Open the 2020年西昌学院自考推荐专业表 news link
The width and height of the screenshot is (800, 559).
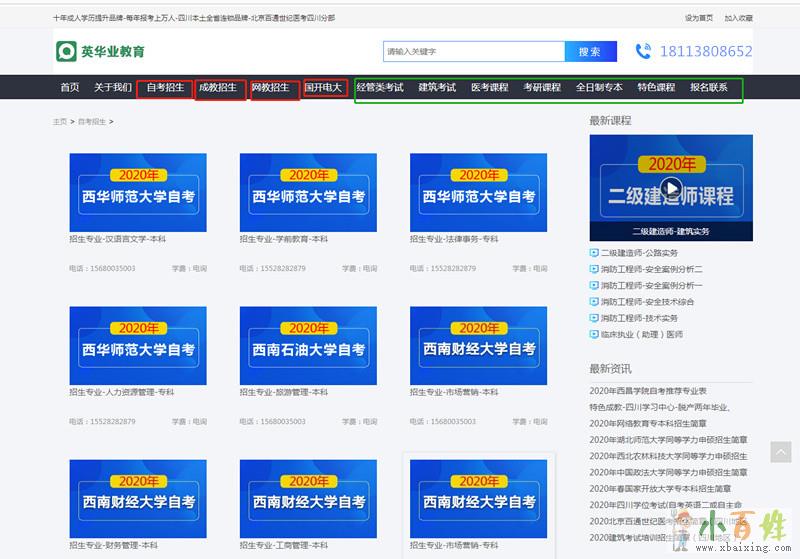coord(647,391)
